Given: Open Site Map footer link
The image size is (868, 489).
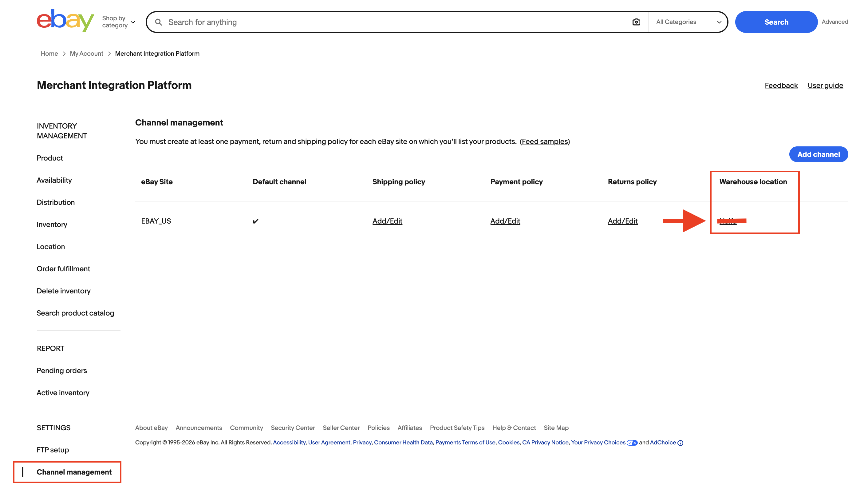Looking at the screenshot, I should [556, 428].
